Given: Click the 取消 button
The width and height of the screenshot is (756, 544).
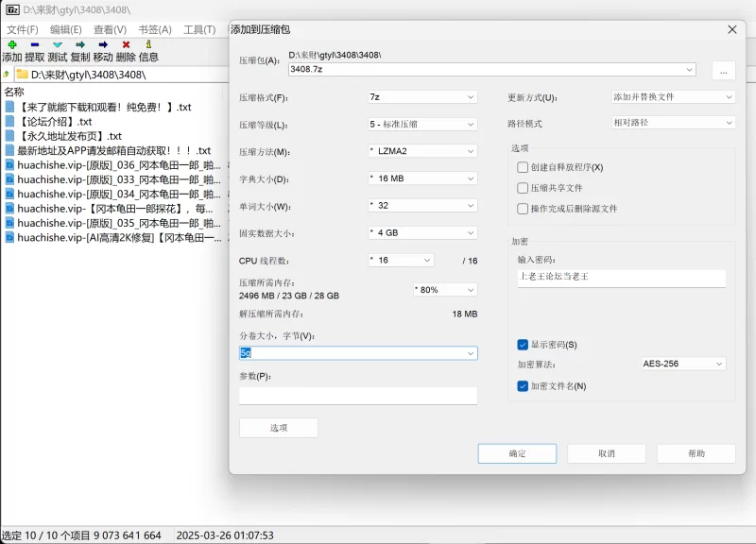Looking at the screenshot, I should pos(606,454).
